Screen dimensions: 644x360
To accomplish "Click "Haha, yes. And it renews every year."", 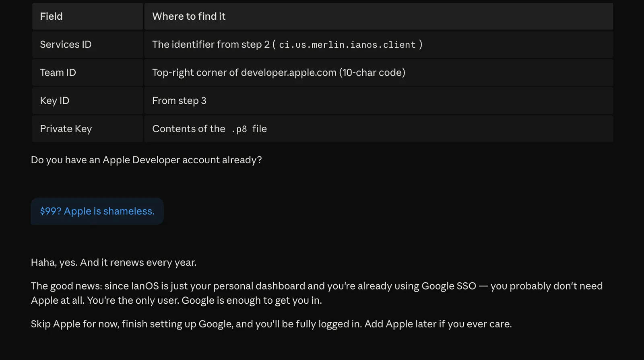I will 114,263.
